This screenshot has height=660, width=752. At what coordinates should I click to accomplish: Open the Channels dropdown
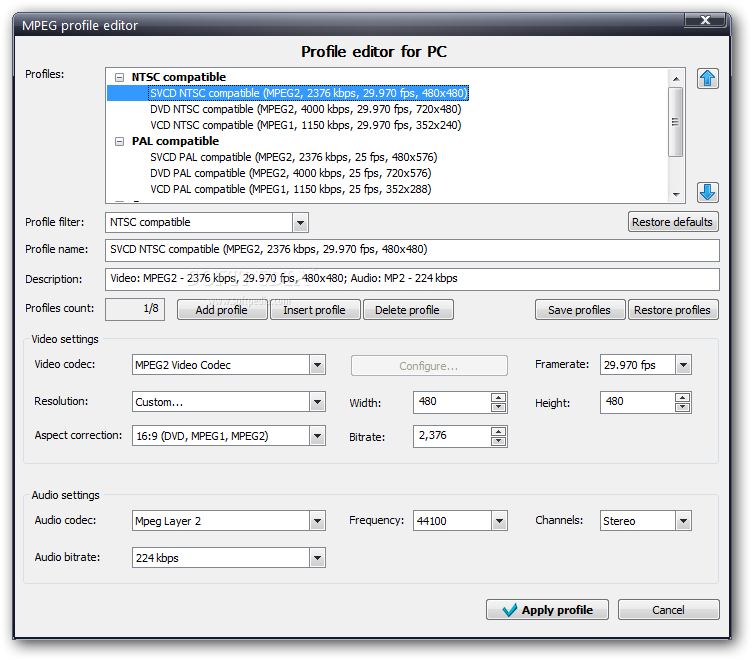[x=683, y=521]
